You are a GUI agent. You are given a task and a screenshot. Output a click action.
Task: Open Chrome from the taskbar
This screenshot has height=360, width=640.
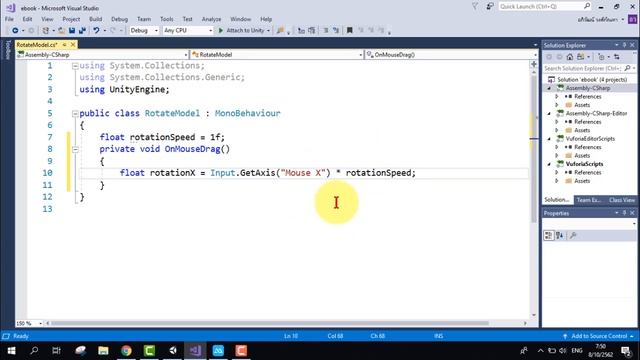pyautogui.click(x=127, y=351)
